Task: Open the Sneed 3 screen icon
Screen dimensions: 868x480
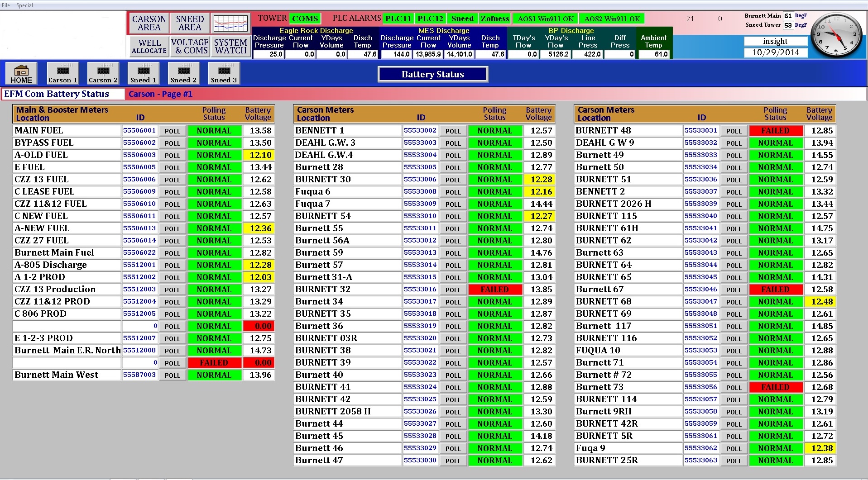Action: (x=224, y=73)
